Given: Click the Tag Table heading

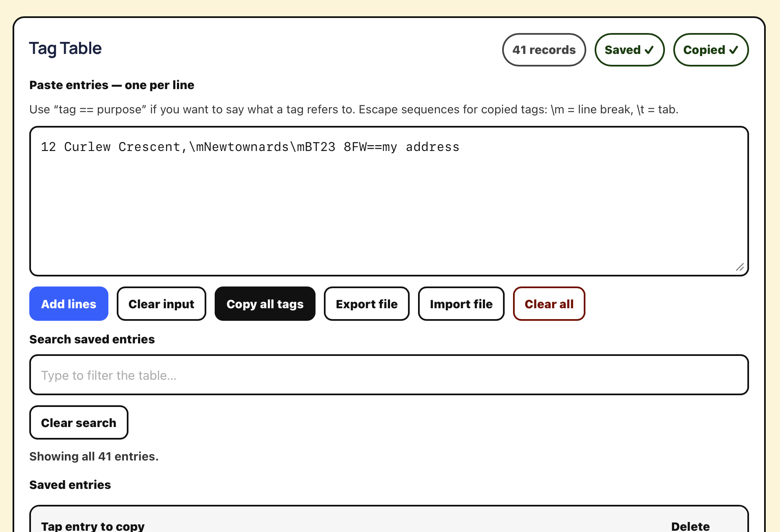Looking at the screenshot, I should point(65,48).
